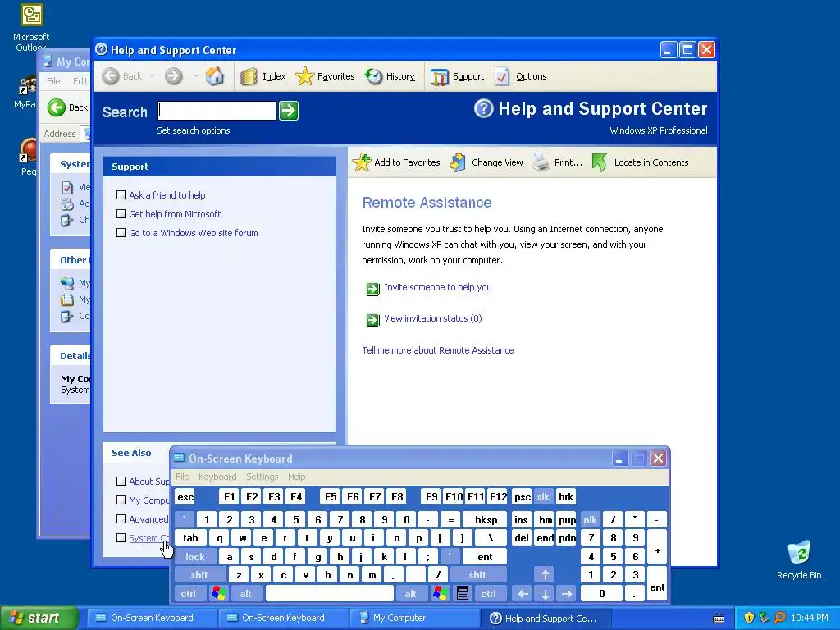The image size is (840, 630).
Task: Print the help topic
Action: 558,162
